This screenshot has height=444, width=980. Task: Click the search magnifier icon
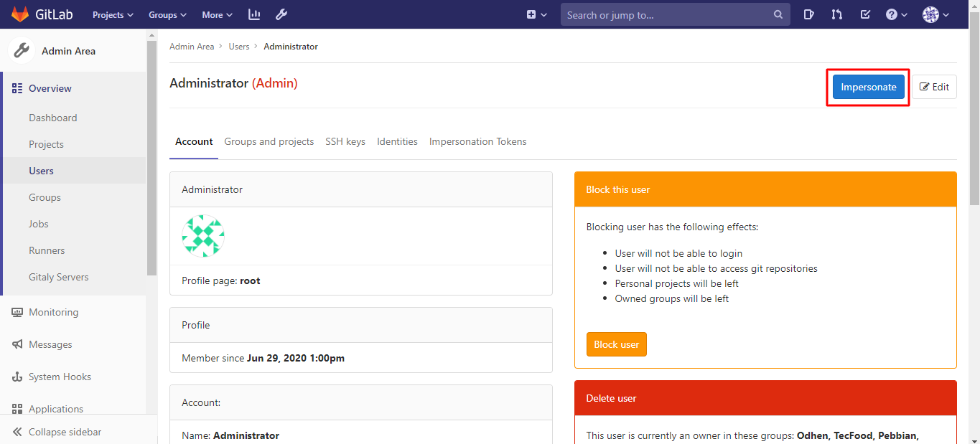[778, 14]
